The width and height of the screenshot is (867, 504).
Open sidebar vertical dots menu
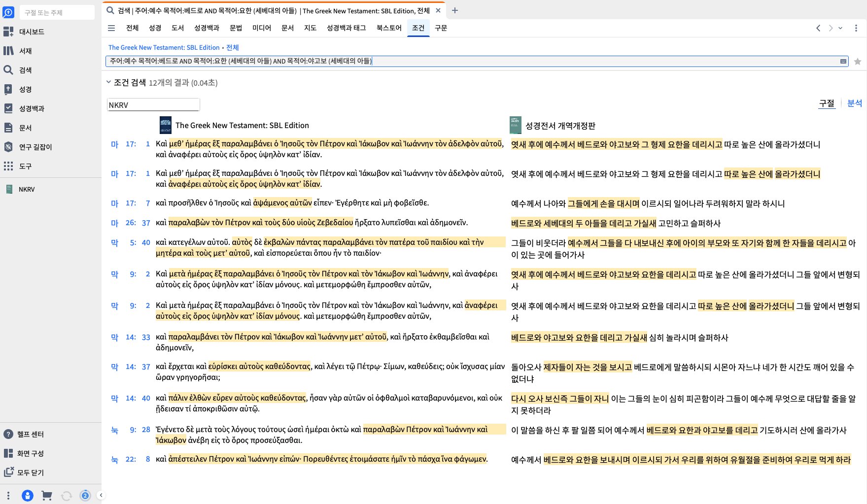[8, 495]
